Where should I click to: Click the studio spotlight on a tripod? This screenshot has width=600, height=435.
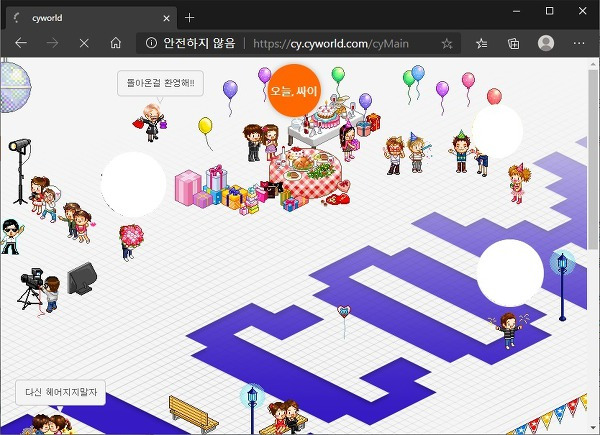pyautogui.click(x=20, y=171)
